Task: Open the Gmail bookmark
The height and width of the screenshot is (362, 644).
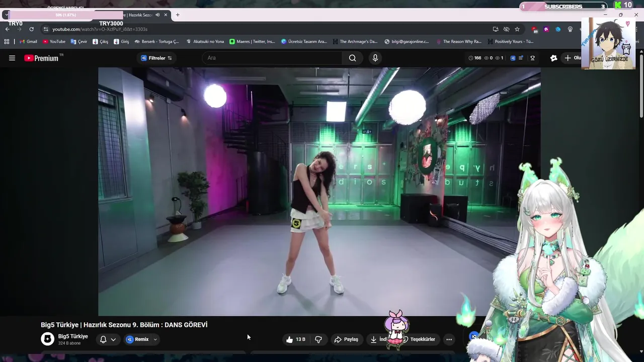Action: [x=28, y=42]
